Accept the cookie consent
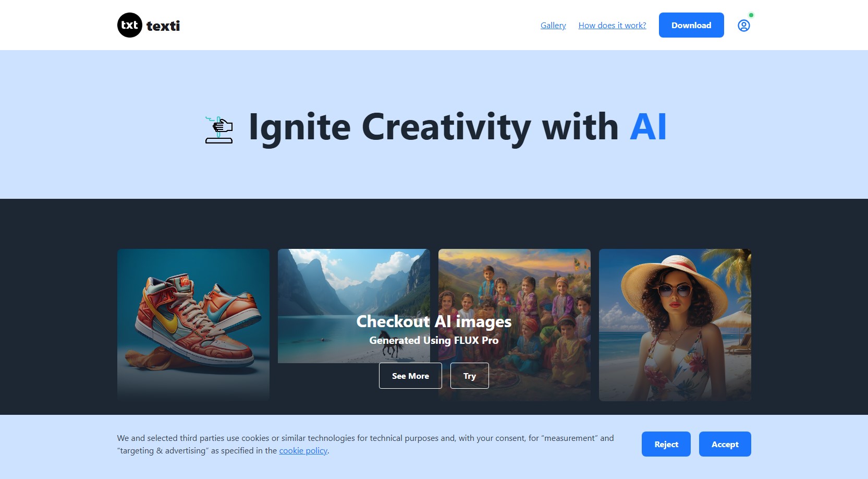The height and width of the screenshot is (479, 868). (725, 444)
